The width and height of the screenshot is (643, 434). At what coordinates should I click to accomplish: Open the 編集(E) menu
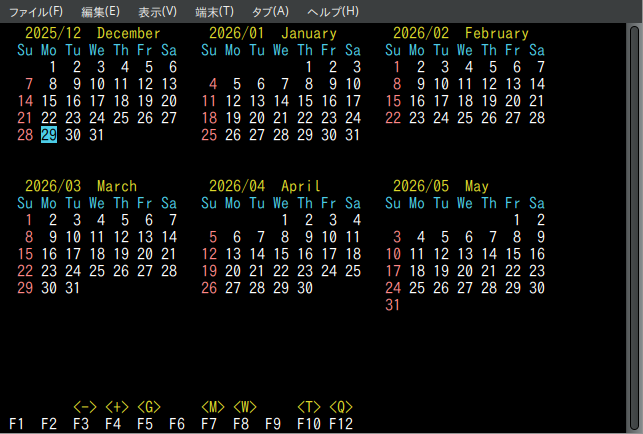pos(100,11)
